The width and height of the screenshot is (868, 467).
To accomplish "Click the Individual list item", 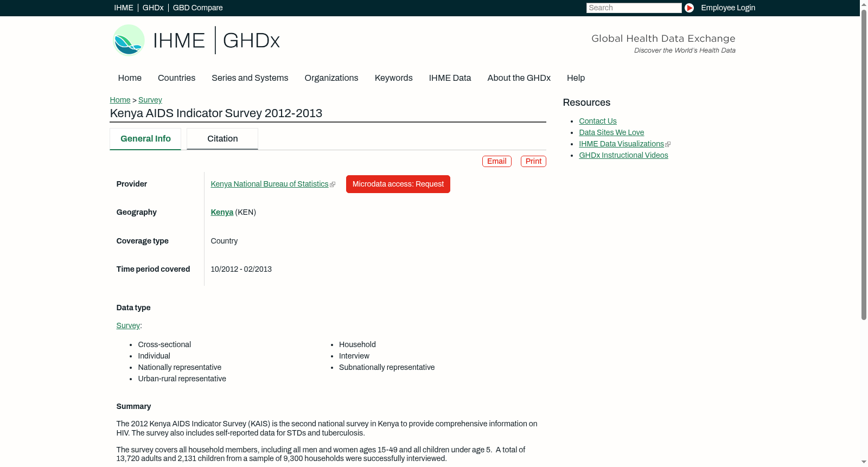I will coord(154,356).
